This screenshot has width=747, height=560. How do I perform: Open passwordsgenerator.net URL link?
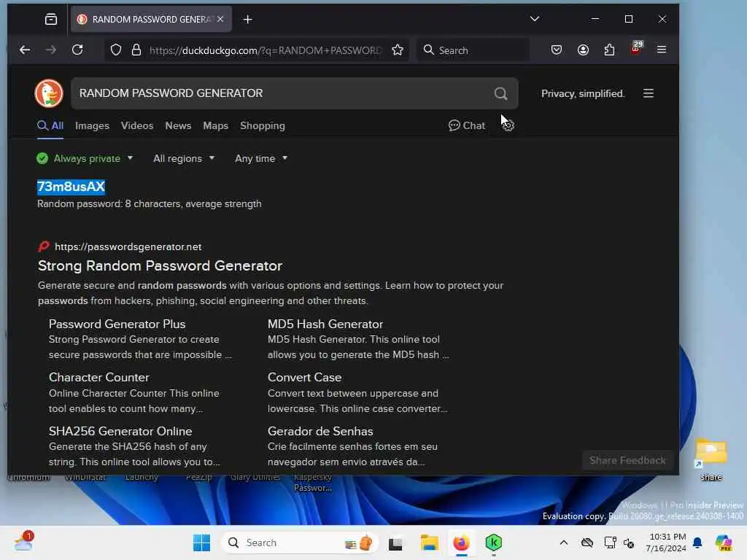(128, 246)
